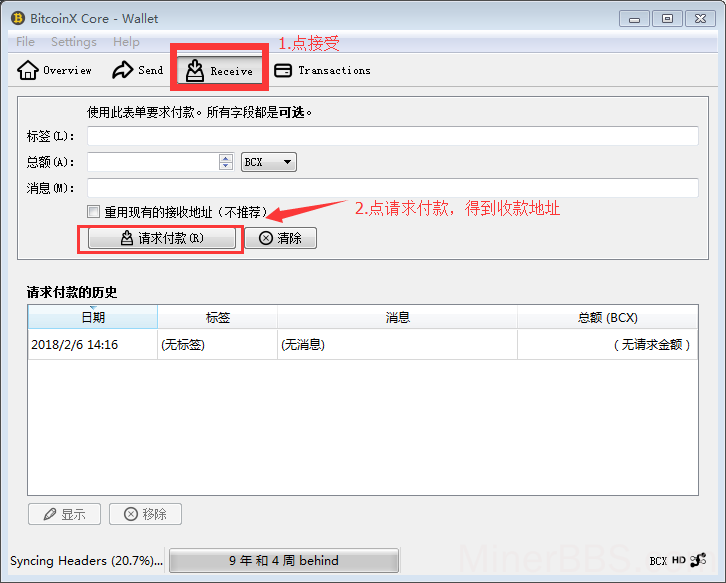This screenshot has width=726, height=583.
Task: Close the BitcoinX Core window
Action: [701, 19]
